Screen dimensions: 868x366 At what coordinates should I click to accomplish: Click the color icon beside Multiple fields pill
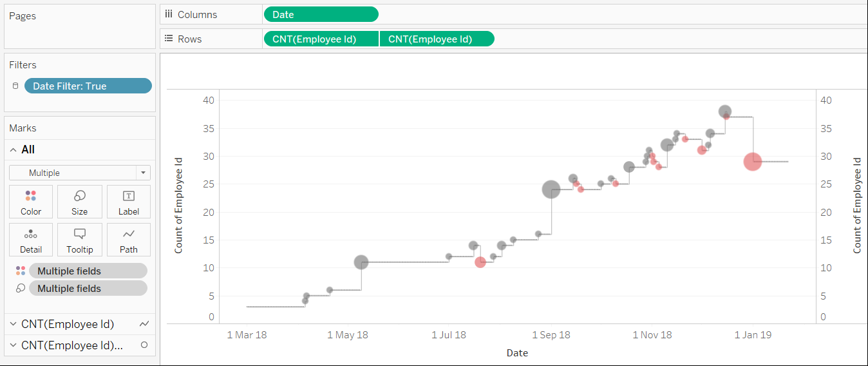(21, 271)
